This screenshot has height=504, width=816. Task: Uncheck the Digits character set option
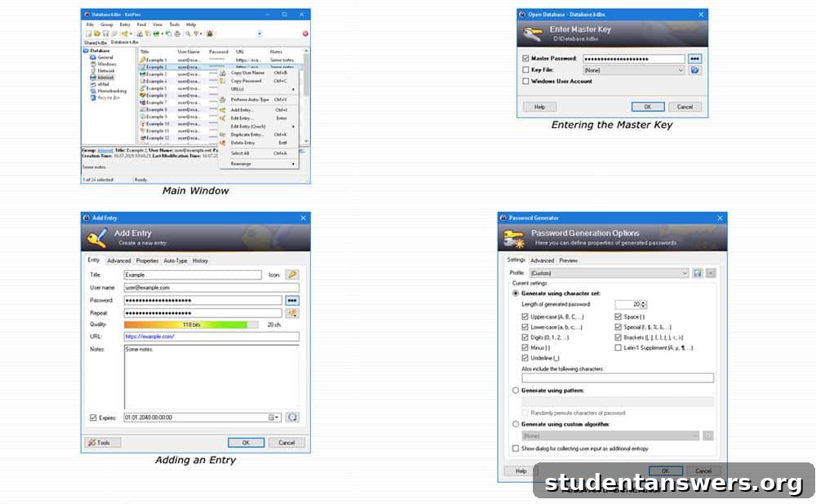click(525, 338)
